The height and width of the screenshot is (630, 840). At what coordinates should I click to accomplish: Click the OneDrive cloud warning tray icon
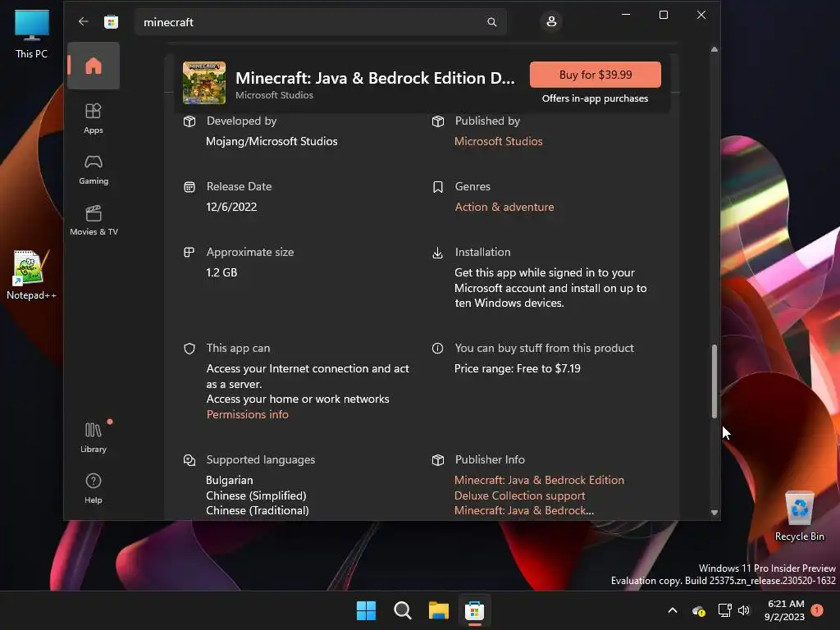[x=699, y=610]
